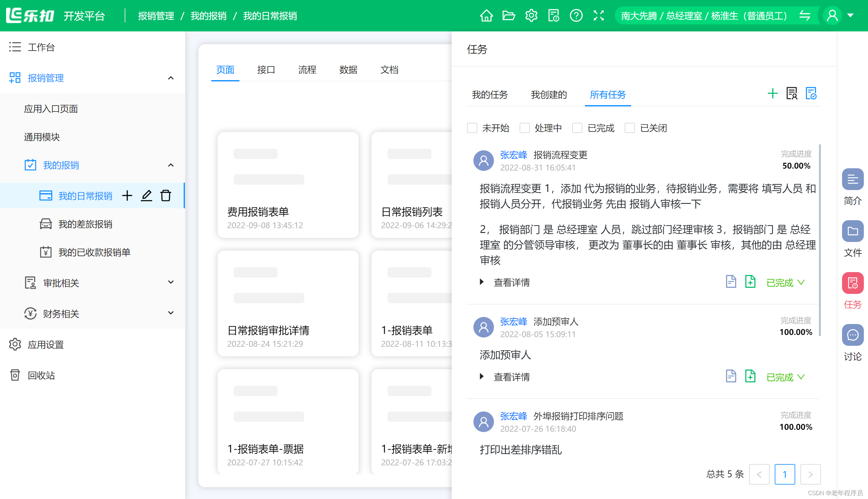Open the 费用报销表单 page card
Image resolution: width=868 pixels, height=499 pixels.
point(288,185)
